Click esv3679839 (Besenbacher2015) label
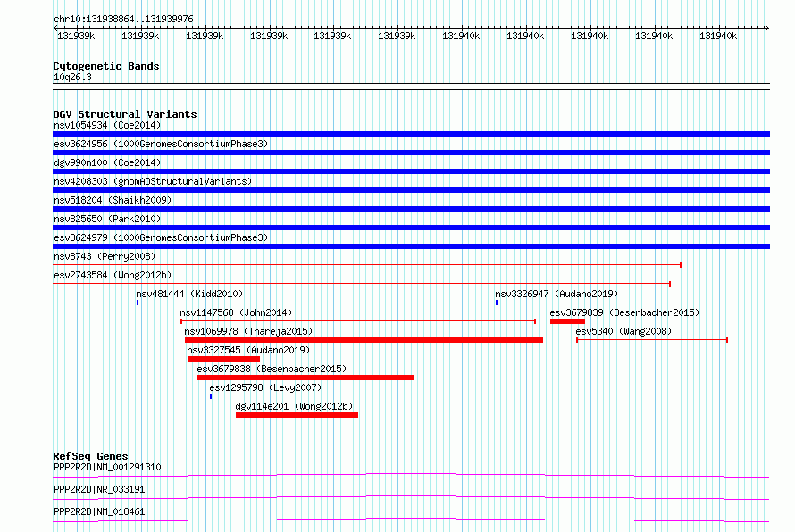 (x=624, y=312)
